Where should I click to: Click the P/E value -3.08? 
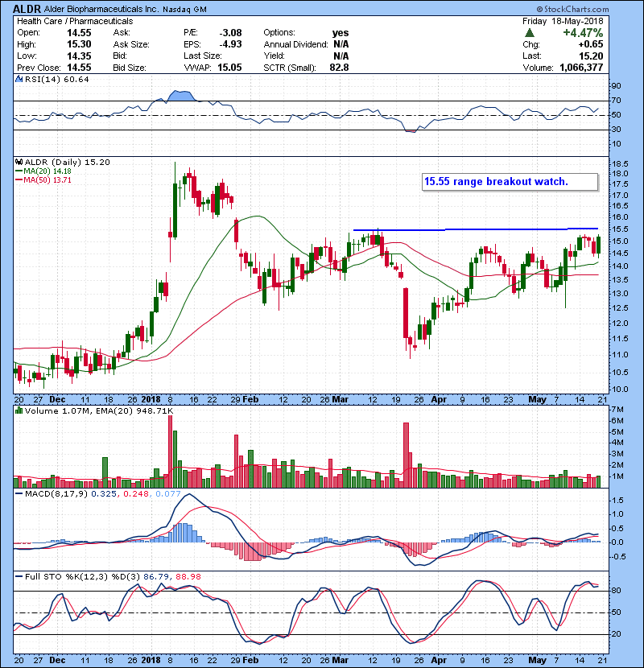click(230, 33)
